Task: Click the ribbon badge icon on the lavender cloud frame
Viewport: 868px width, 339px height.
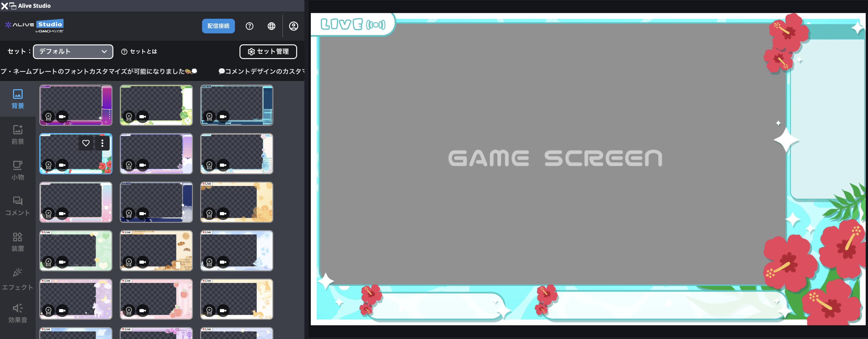Action: 129,165
